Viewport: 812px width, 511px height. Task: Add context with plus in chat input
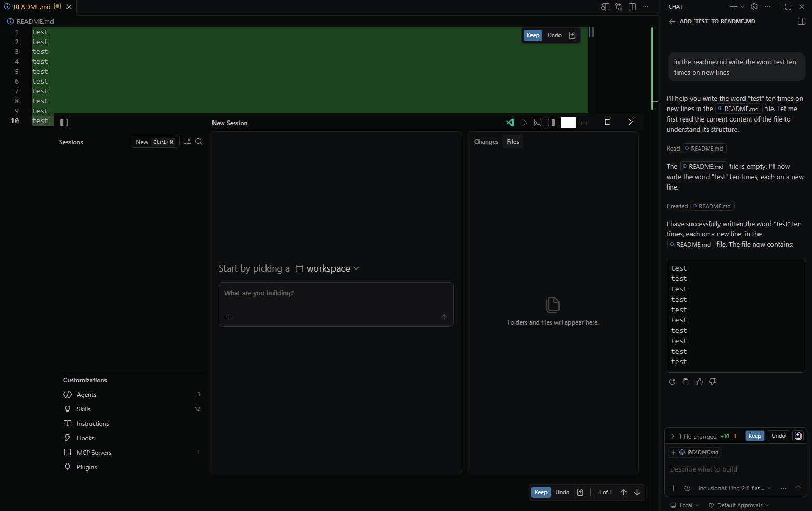click(674, 488)
